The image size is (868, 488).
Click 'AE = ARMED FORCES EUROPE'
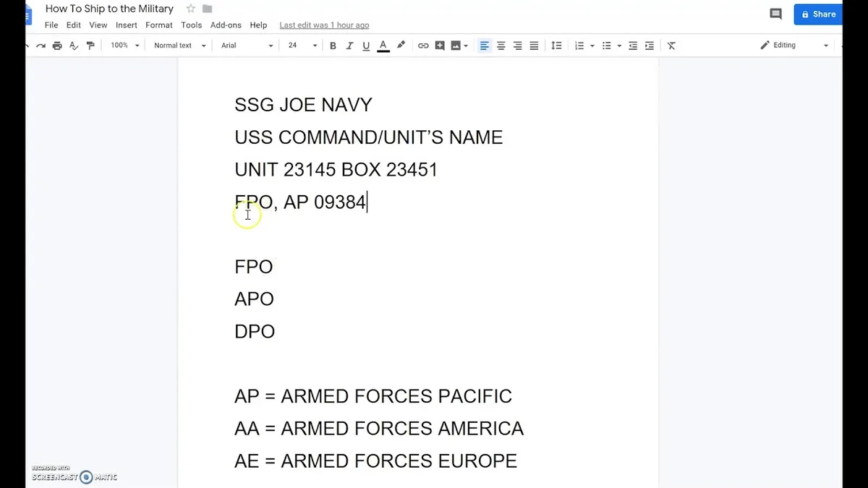[x=376, y=461]
